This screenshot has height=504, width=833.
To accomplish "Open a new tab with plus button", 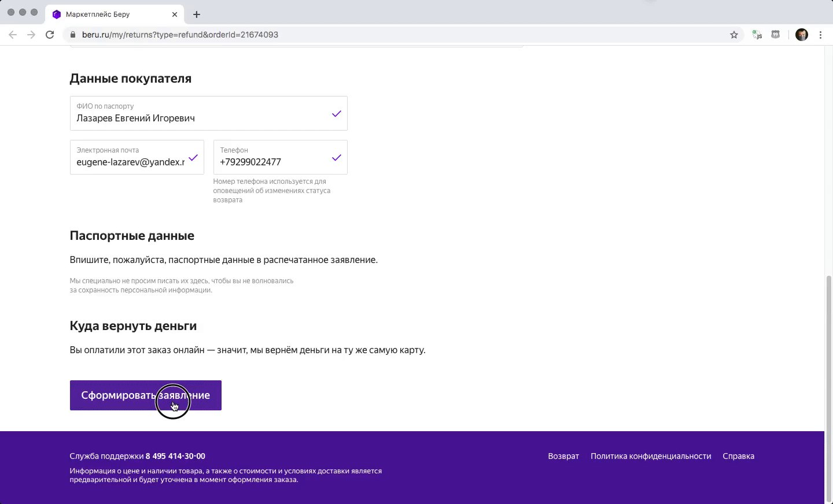I will (x=197, y=14).
